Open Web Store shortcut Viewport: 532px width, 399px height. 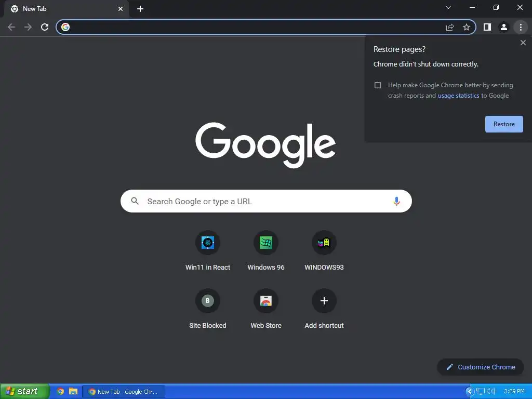266,309
